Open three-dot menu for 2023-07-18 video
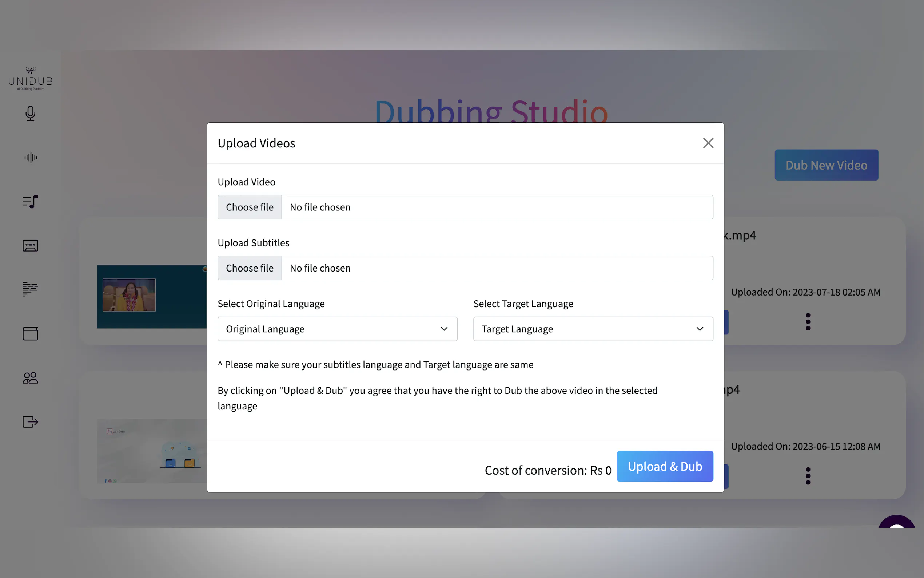924x578 pixels. pyautogui.click(x=808, y=322)
